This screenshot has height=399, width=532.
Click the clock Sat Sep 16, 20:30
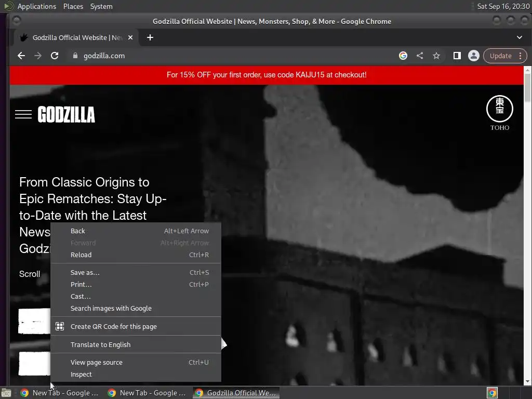point(503,6)
